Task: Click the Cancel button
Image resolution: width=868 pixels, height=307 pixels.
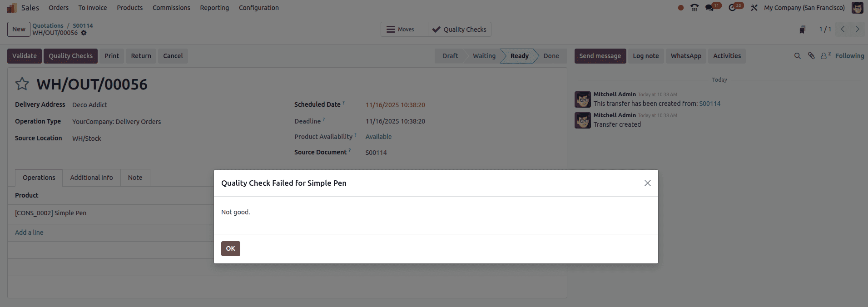Action: pos(173,56)
